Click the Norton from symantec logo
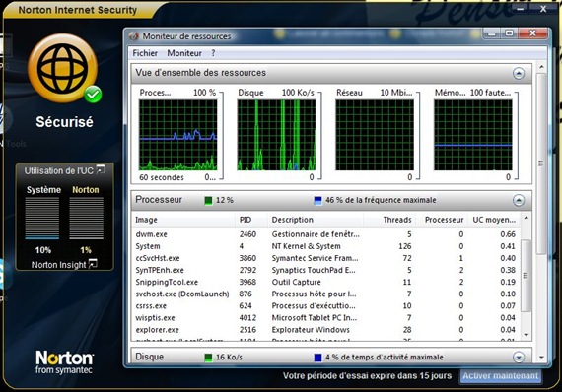Screen dimensions: 562x392 tap(64, 361)
